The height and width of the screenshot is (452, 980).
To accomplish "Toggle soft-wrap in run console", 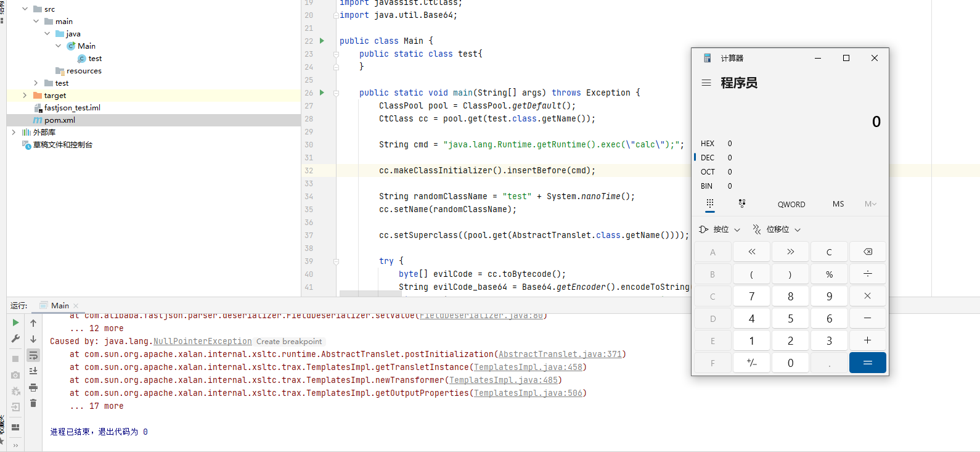I will [33, 355].
